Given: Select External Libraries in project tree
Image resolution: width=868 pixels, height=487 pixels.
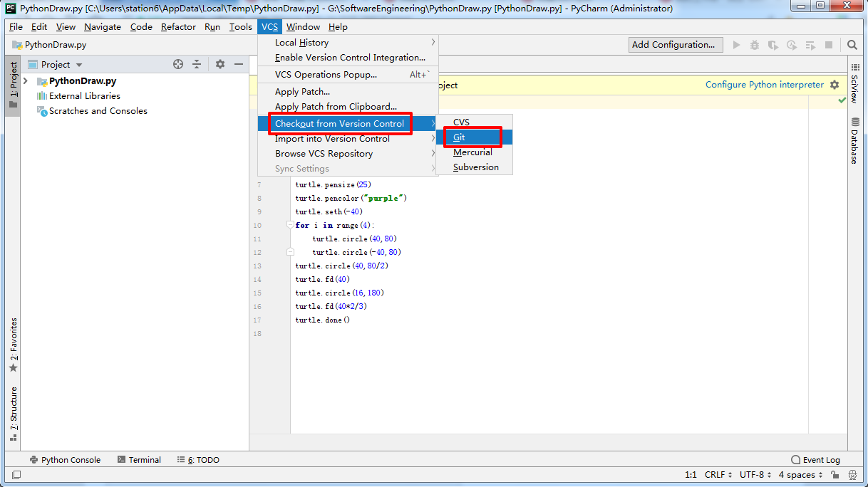Looking at the screenshot, I should (84, 96).
